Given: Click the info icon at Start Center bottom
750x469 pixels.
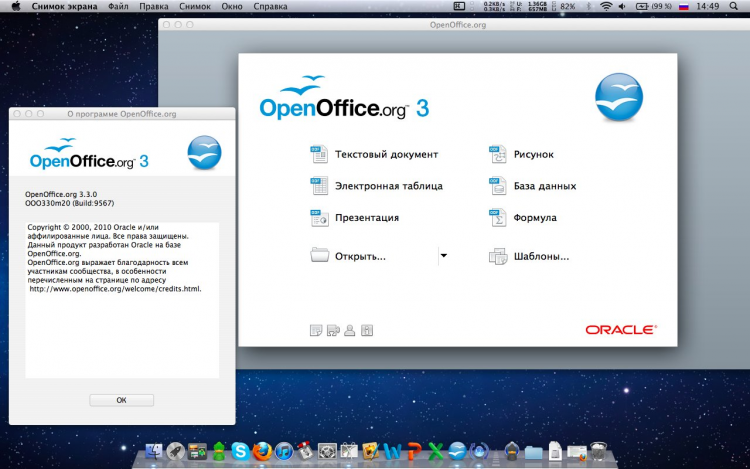Looking at the screenshot, I should click(x=367, y=330).
